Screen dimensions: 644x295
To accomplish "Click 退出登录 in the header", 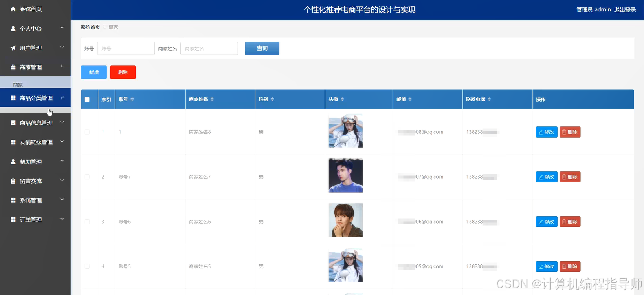I will pos(625,9).
